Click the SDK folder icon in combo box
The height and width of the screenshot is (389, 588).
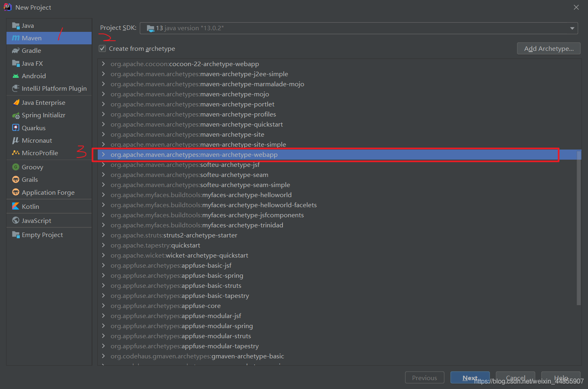[x=151, y=28]
